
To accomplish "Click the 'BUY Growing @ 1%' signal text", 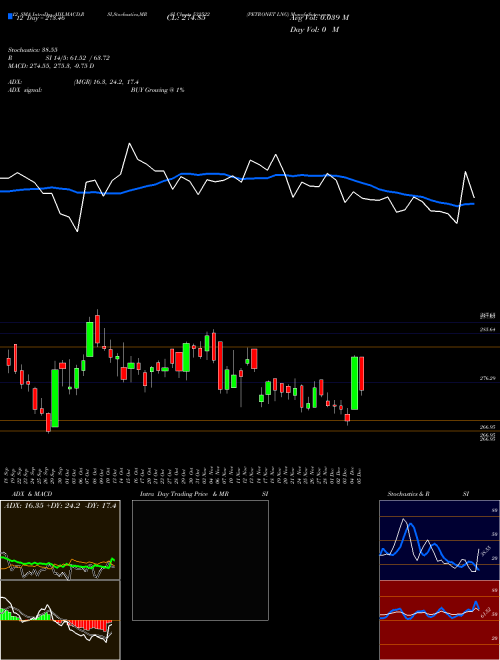I will click(x=157, y=90).
